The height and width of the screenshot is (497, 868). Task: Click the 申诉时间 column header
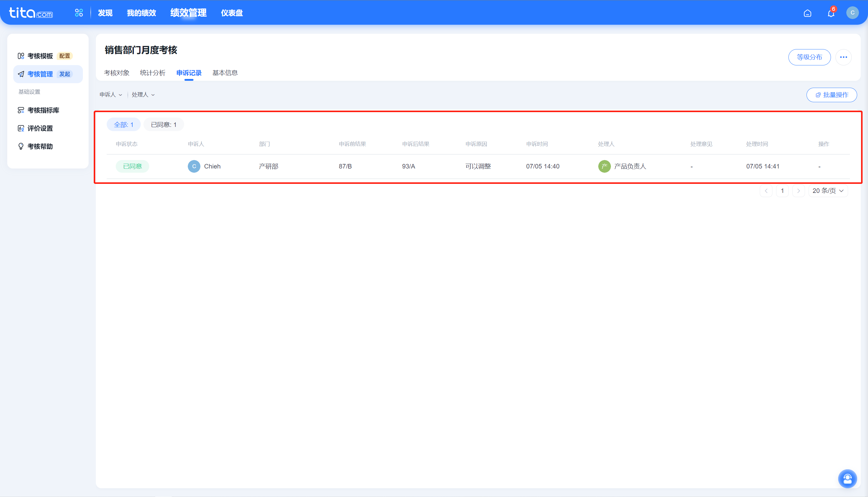coord(537,144)
